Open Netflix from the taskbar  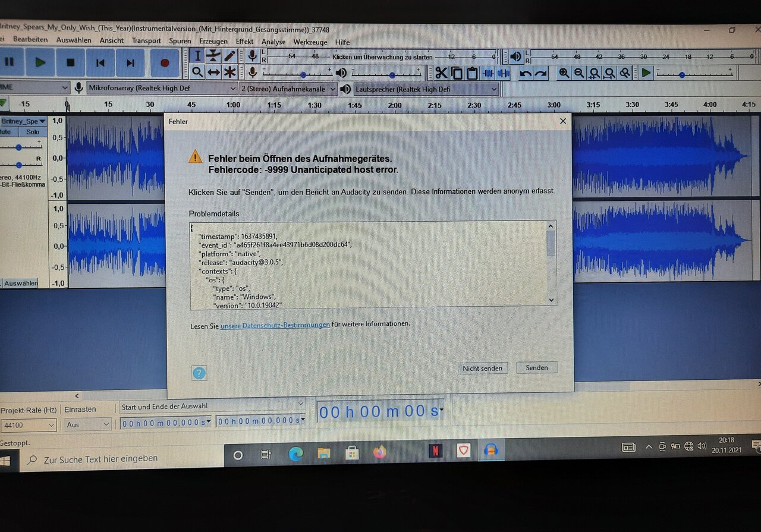pos(435,451)
